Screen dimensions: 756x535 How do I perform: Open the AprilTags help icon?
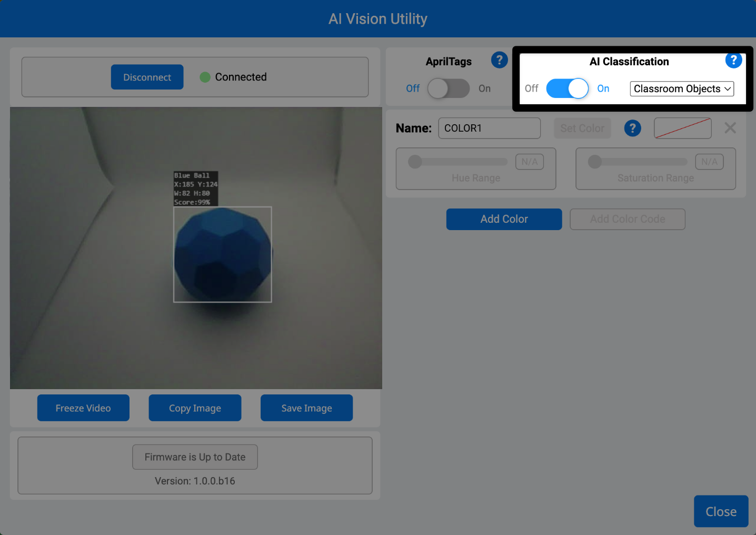pyautogui.click(x=499, y=60)
